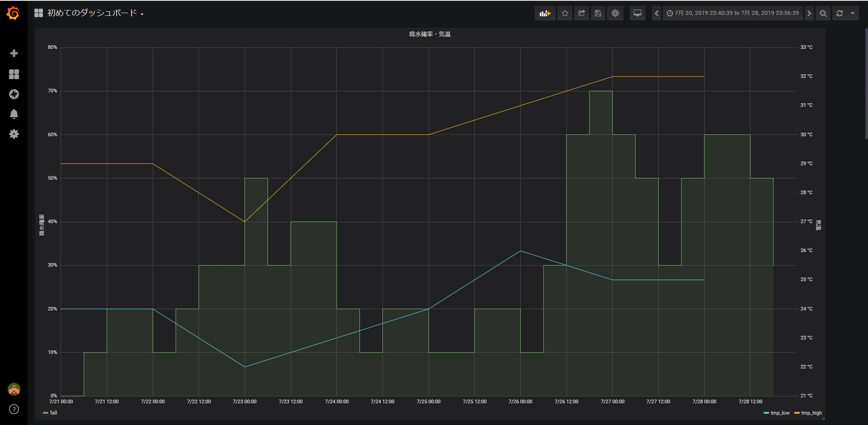Click the Share dashboard icon
This screenshot has width=868, height=425.
click(x=581, y=13)
